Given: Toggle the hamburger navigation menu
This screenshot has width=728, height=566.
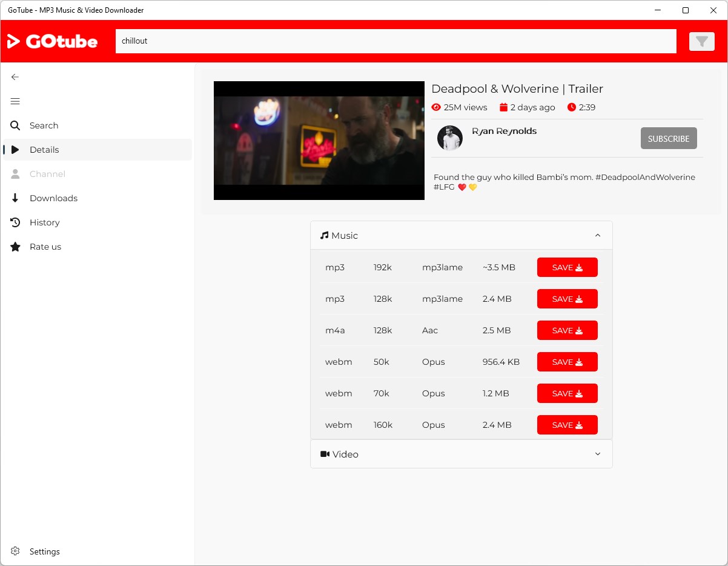Looking at the screenshot, I should coord(15,101).
